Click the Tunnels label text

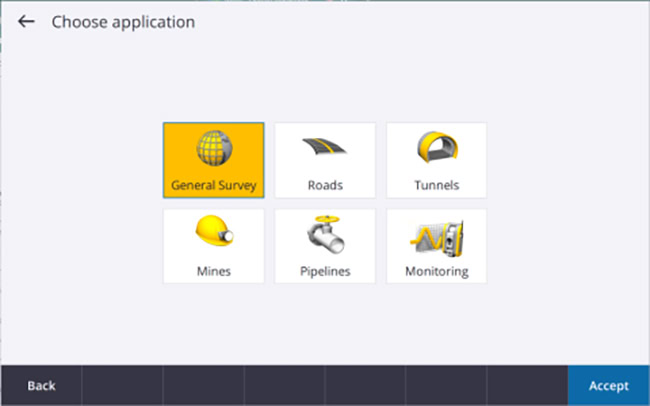(437, 185)
